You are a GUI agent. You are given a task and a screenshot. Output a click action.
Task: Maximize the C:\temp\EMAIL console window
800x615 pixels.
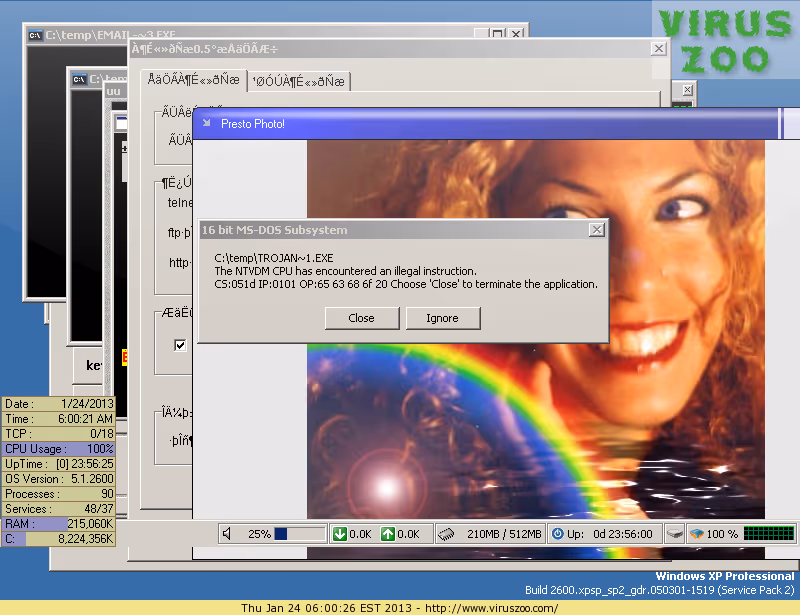497,34
